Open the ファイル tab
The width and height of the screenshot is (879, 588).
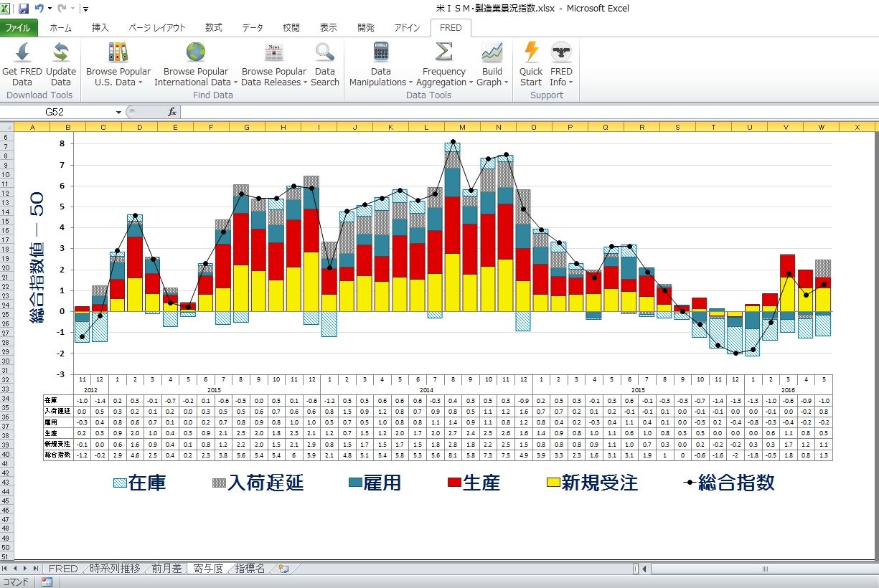pos(19,28)
